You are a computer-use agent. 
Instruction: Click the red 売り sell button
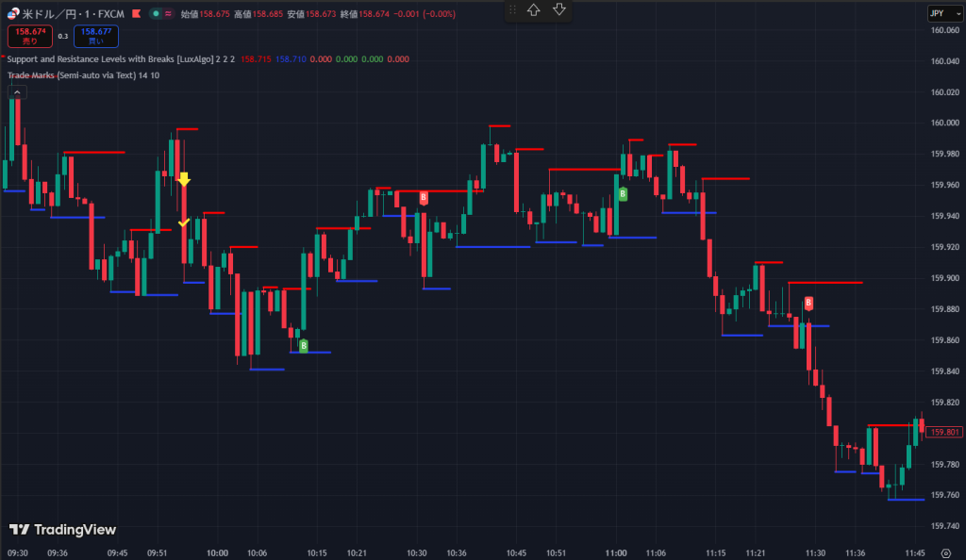click(30, 36)
